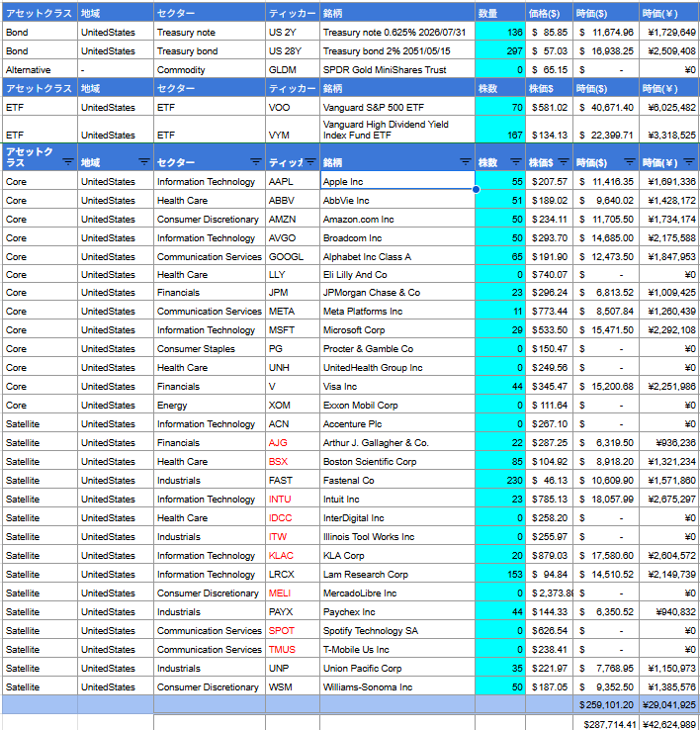Viewport: 700px width, 730px height.
Task: Click the red 'INTU' ticker cell
Action: point(293,499)
